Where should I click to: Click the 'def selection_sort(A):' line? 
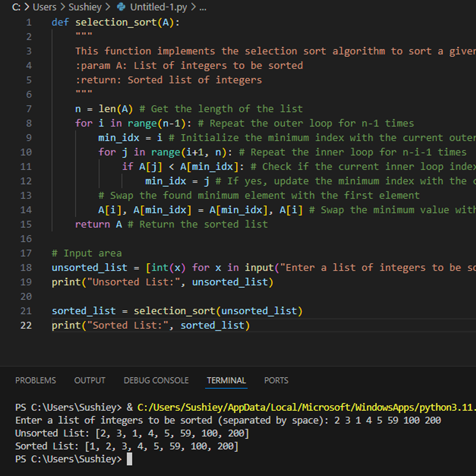116,22
